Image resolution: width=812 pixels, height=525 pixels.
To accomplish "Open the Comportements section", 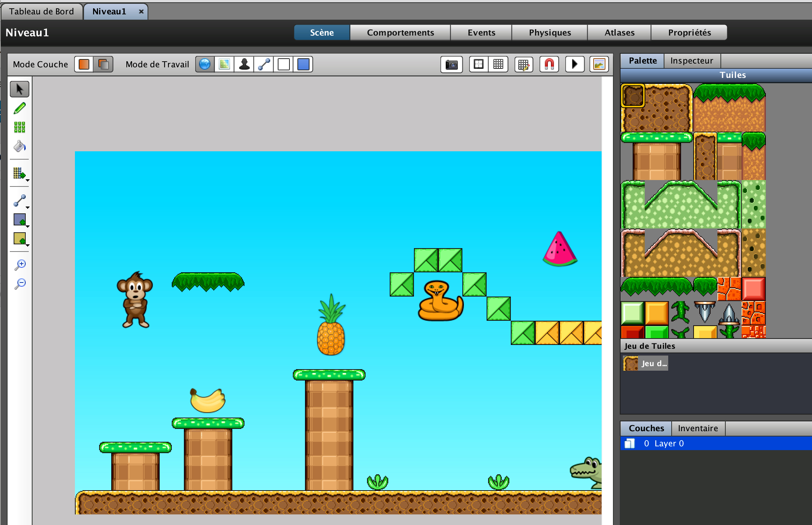I will click(x=400, y=33).
